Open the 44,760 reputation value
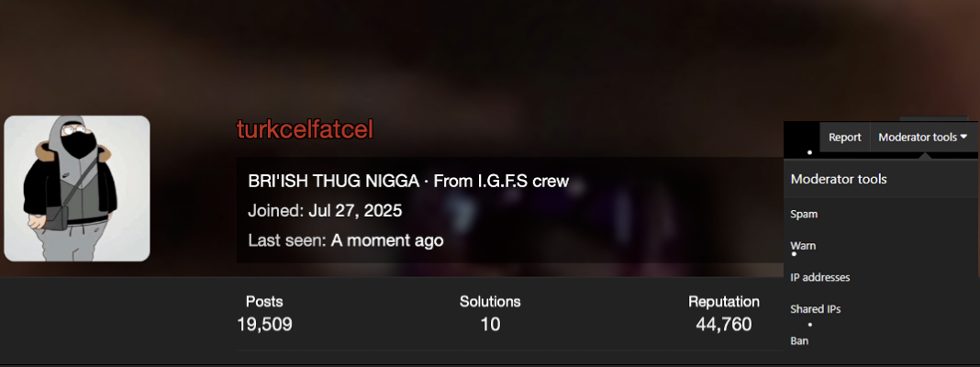The width and height of the screenshot is (980, 367). (x=724, y=324)
